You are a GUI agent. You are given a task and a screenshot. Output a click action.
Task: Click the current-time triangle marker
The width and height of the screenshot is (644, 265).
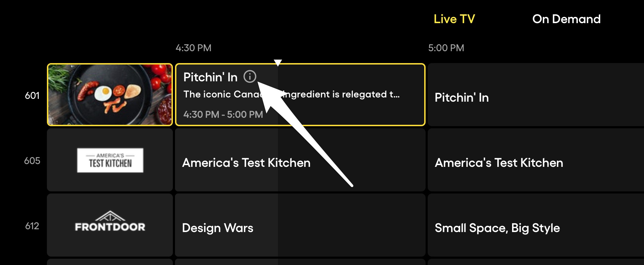pos(278,63)
